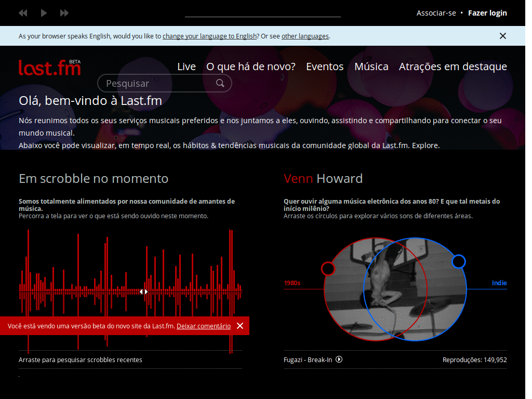
Task: Click the blue Indie circle handle
Action: [x=459, y=262]
